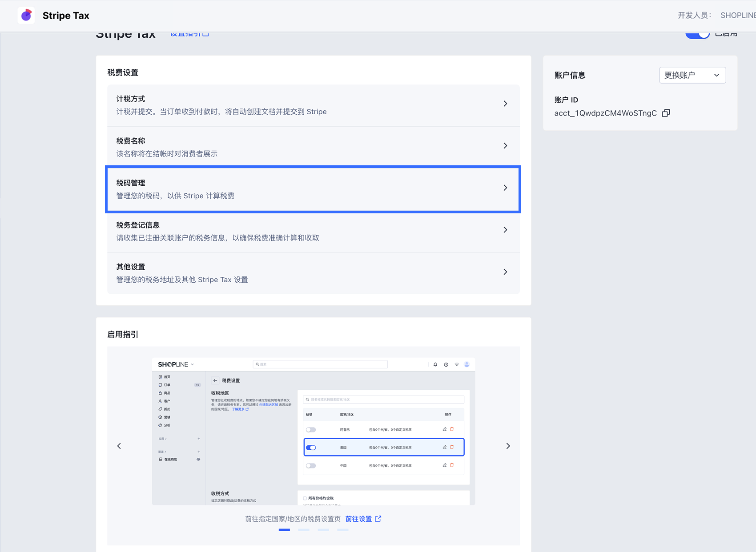
Task: Click the external link icon beside 前往设置
Action: click(x=378, y=519)
